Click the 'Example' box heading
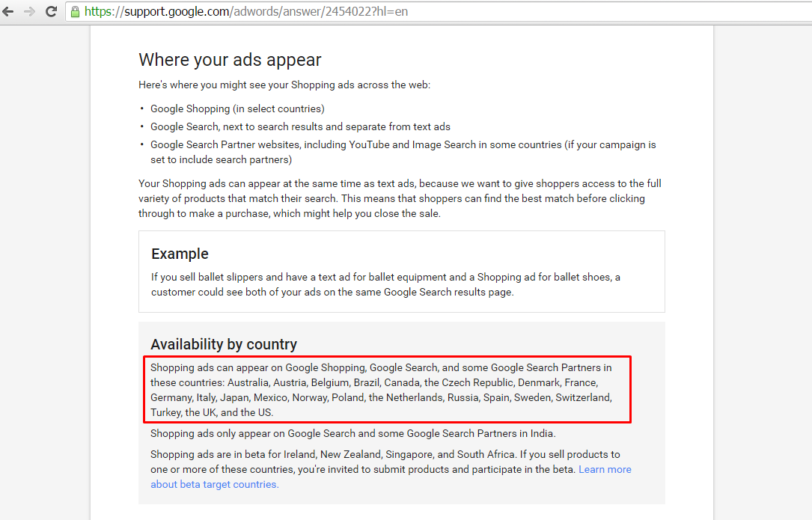This screenshot has height=520, width=812. (x=180, y=254)
